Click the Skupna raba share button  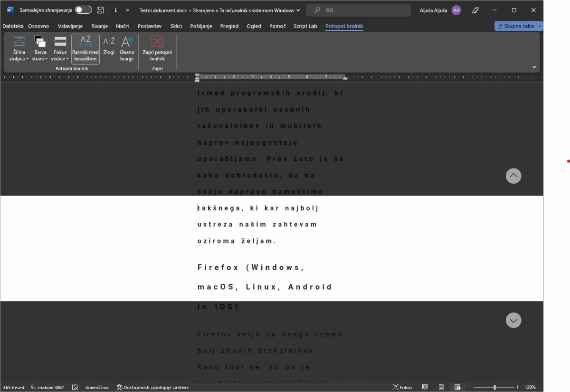click(x=518, y=26)
